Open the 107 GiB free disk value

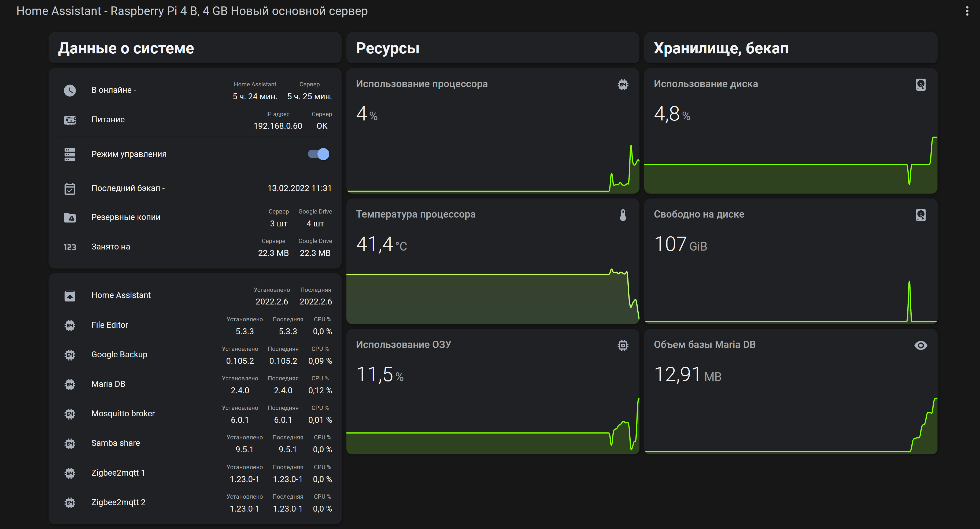pyautogui.click(x=680, y=244)
